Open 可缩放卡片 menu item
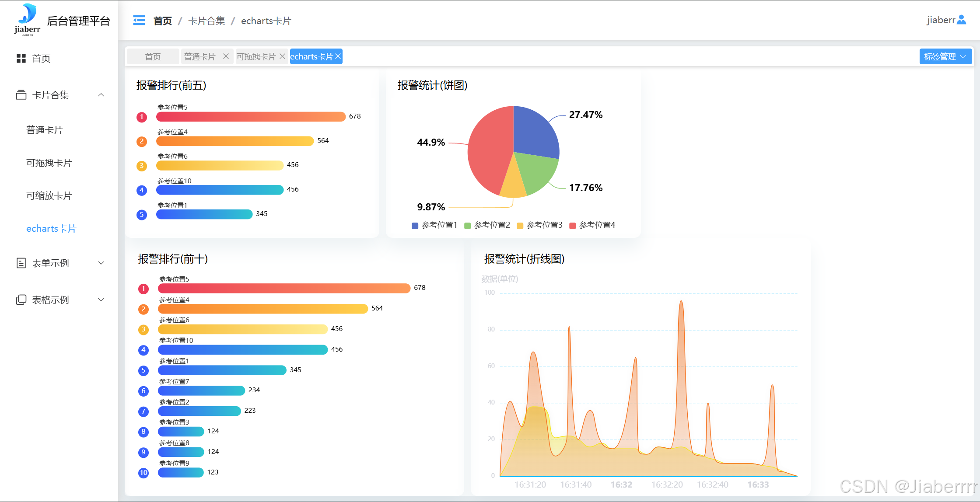The height and width of the screenshot is (502, 980). [49, 195]
